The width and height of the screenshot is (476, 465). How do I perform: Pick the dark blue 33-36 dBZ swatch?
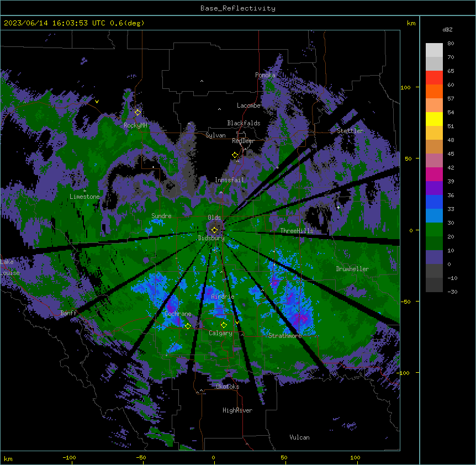click(x=434, y=202)
